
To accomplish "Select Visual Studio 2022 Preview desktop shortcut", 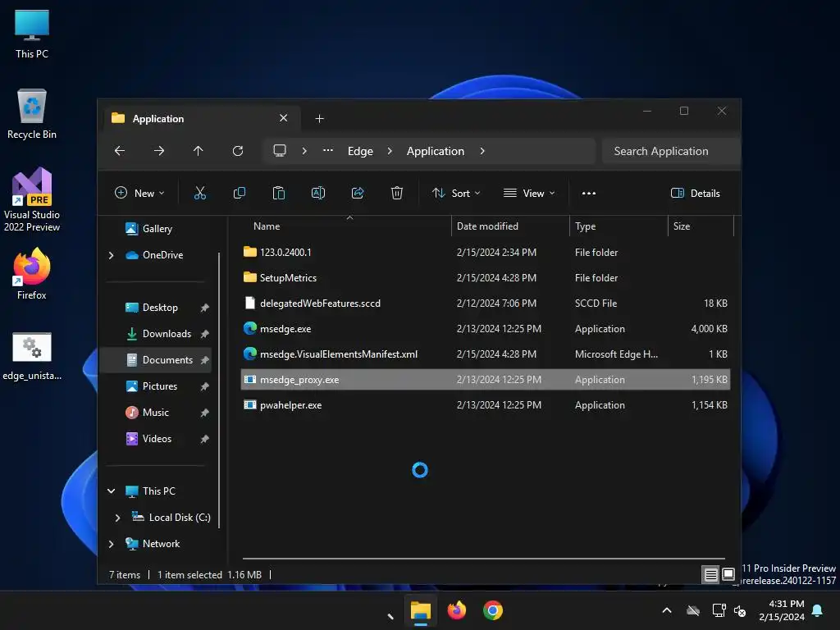I will [32, 200].
